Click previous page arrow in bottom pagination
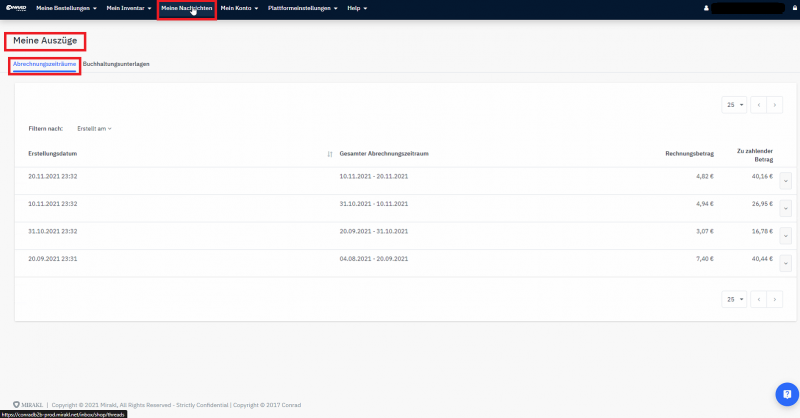 758,299
